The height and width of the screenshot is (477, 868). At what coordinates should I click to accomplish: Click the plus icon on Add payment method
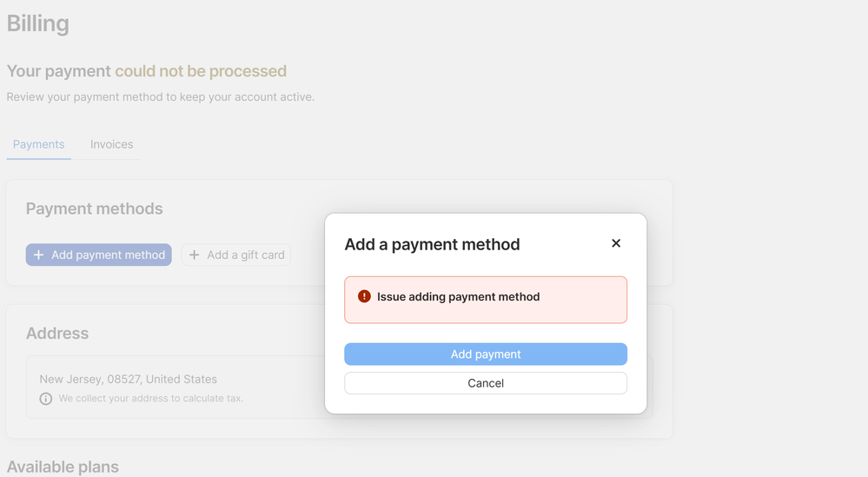pyautogui.click(x=38, y=255)
